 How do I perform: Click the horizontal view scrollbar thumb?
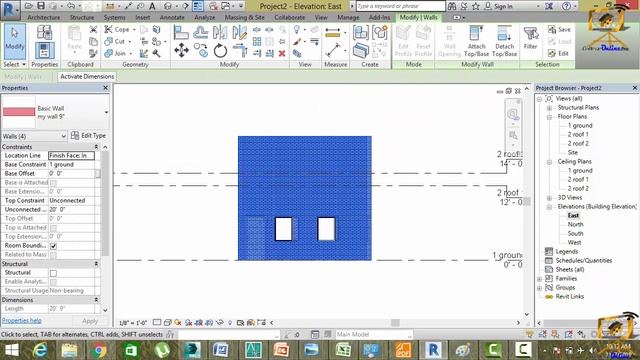tap(395, 323)
